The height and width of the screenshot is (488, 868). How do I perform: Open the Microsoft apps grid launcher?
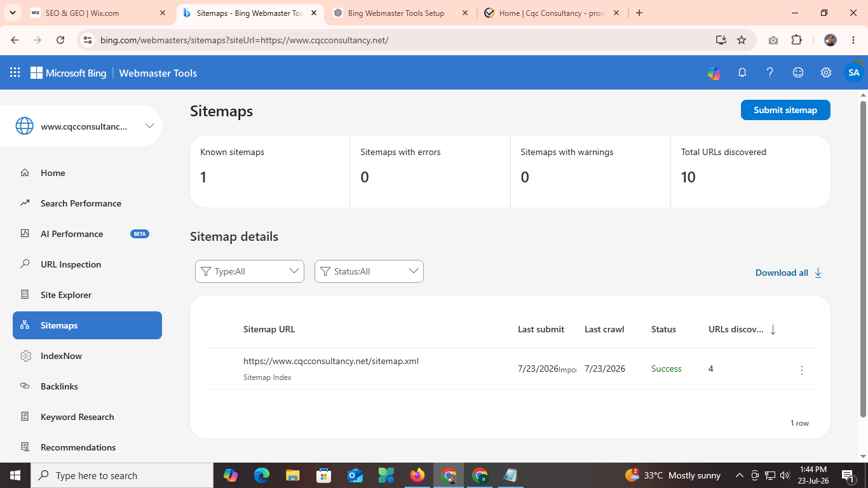tap(15, 73)
